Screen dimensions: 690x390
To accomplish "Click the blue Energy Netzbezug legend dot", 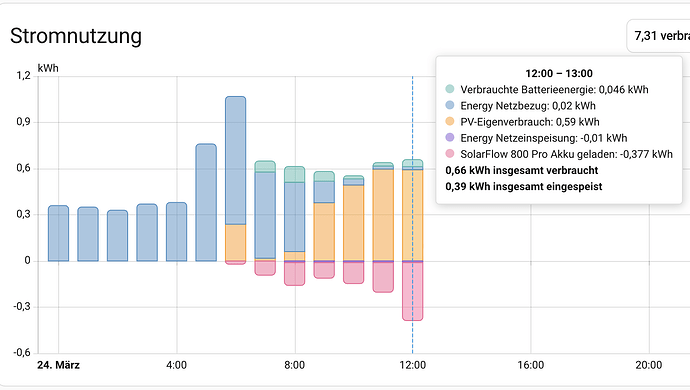I will [450, 105].
